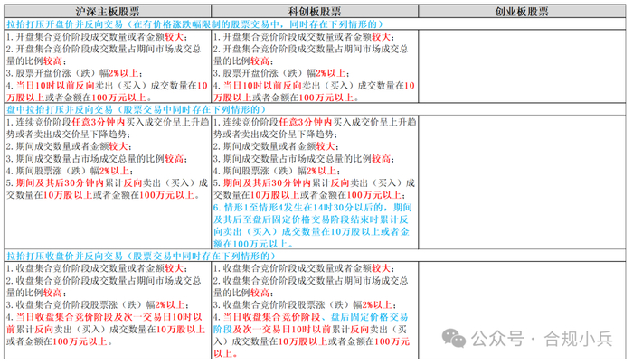The image size is (633, 364).
Task: Click 沪深主板 line 1. 开盘集合竞价阶段成交数量或者金额较大
Action: (x=97, y=37)
